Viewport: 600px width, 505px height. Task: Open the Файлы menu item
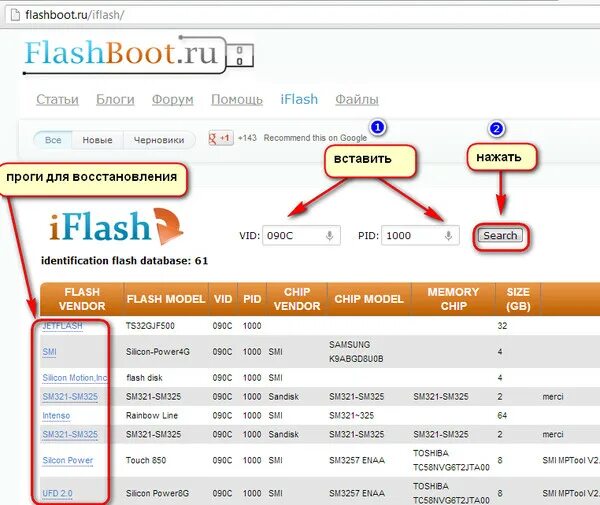coord(357,99)
